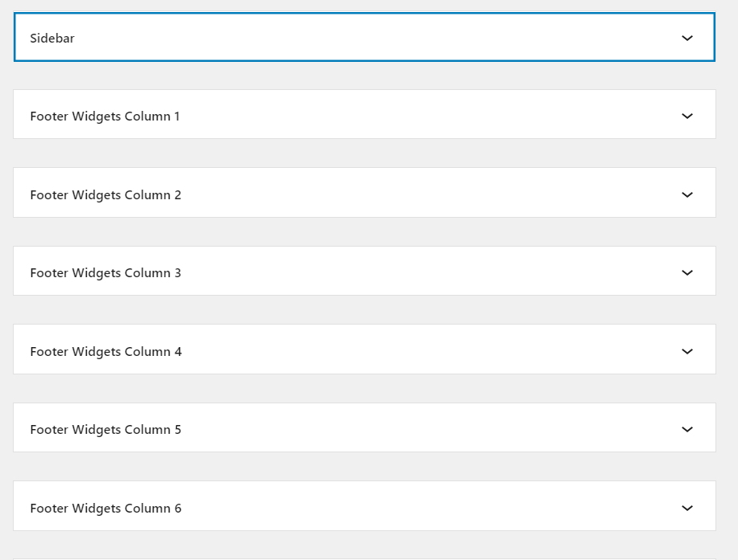This screenshot has height=560, width=738.
Task: Click the down arrow on Footer Widgets Column 5
Action: pos(687,429)
